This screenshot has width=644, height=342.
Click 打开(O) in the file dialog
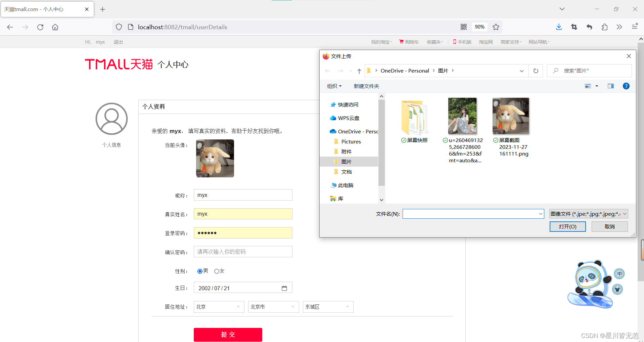tap(567, 226)
